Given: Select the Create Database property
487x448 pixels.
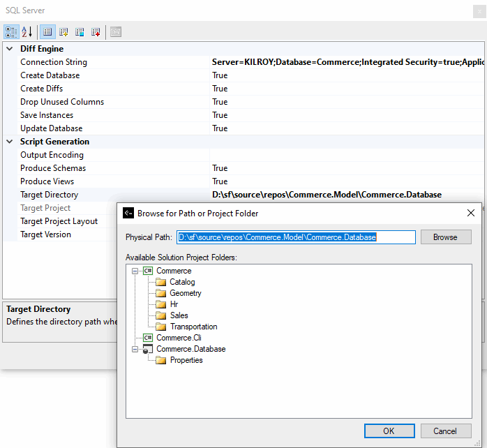Looking at the screenshot, I should [50, 75].
